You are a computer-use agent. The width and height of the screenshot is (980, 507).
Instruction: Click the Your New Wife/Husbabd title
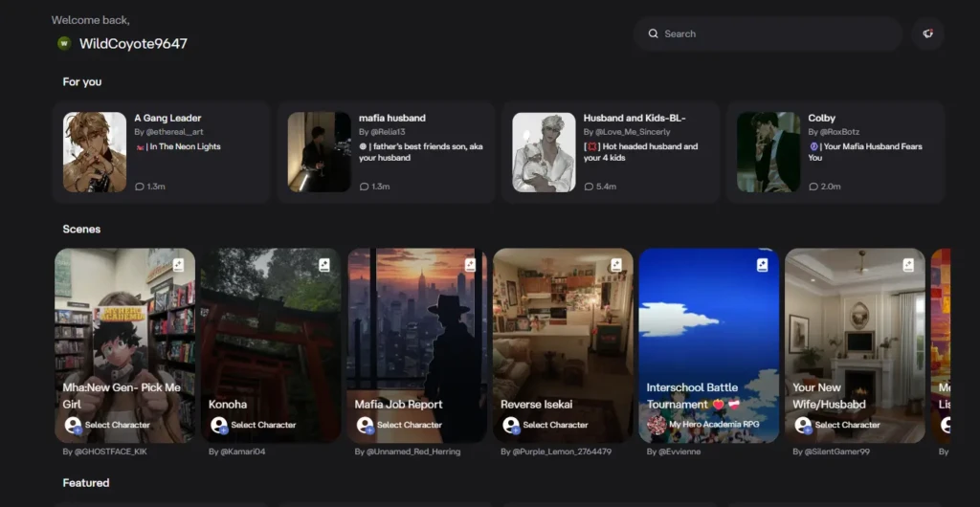tap(830, 396)
